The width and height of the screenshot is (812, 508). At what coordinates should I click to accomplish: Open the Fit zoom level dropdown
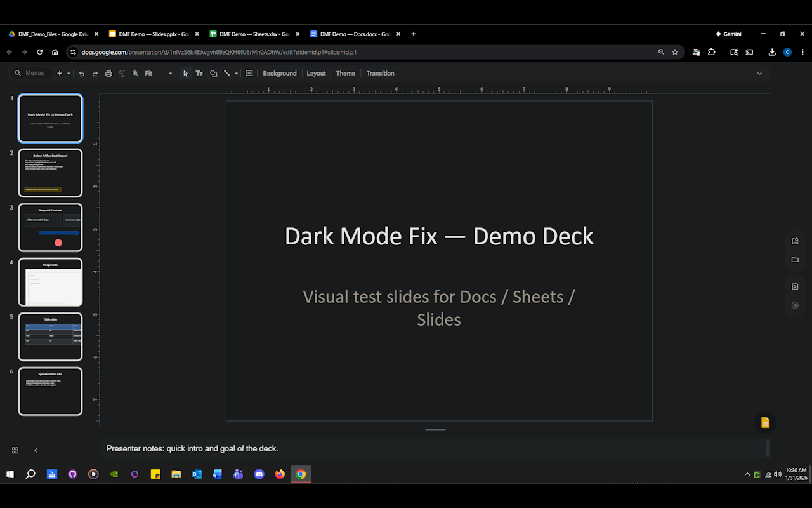click(159, 74)
